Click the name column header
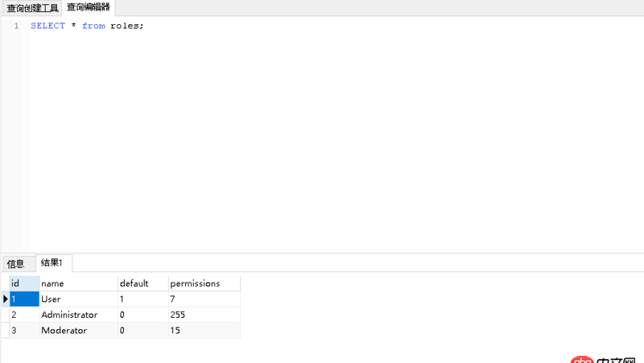Viewport: 644px width, 363px height. pos(77,283)
